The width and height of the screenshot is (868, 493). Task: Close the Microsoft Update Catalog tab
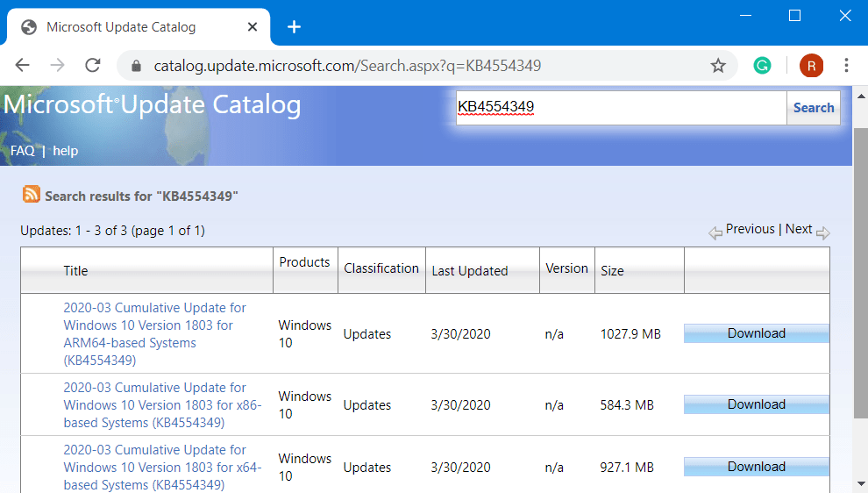coord(253,26)
